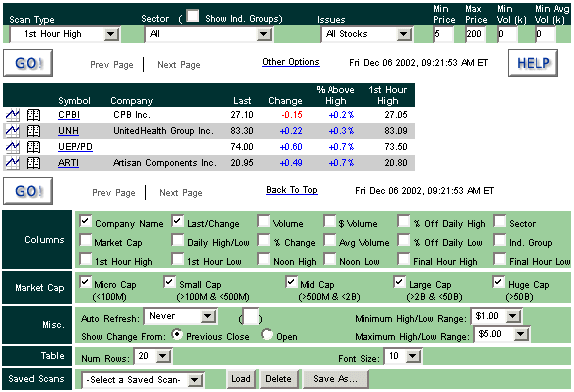The height and width of the screenshot is (392, 574).
Task: Open the chart icon for ARTI
Action: 13,163
